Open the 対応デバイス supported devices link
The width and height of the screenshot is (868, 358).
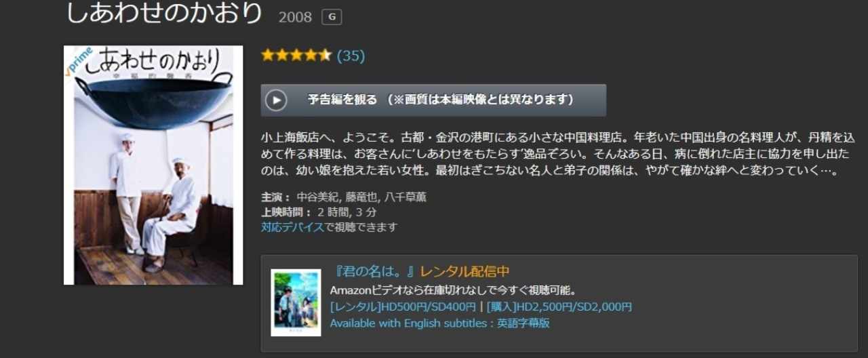click(x=292, y=227)
